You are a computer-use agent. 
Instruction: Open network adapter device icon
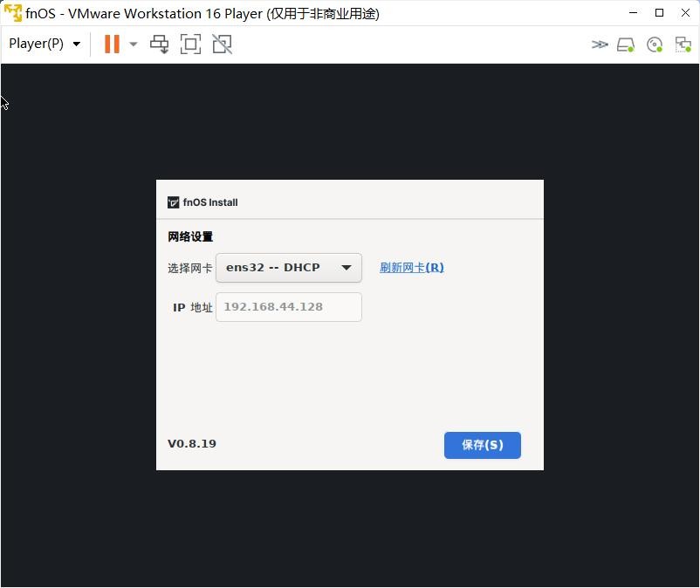pos(683,44)
